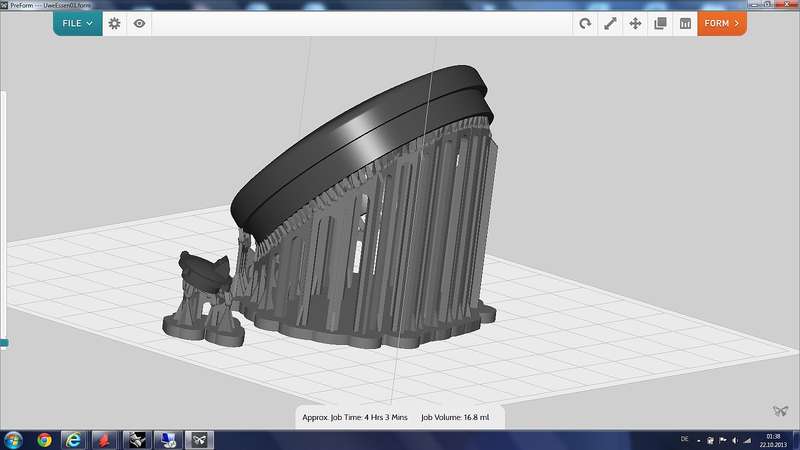This screenshot has height=450, width=800.
Task: Select the scale tool with diagonal arrow
Action: pos(610,23)
